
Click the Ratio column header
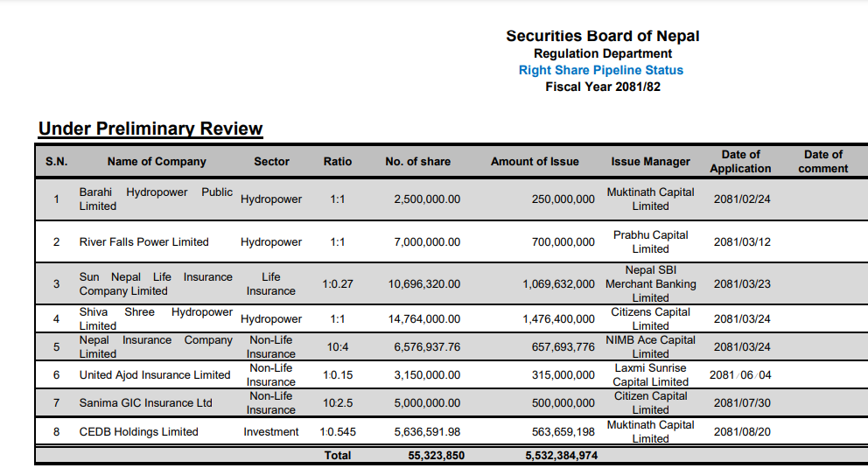pos(338,162)
